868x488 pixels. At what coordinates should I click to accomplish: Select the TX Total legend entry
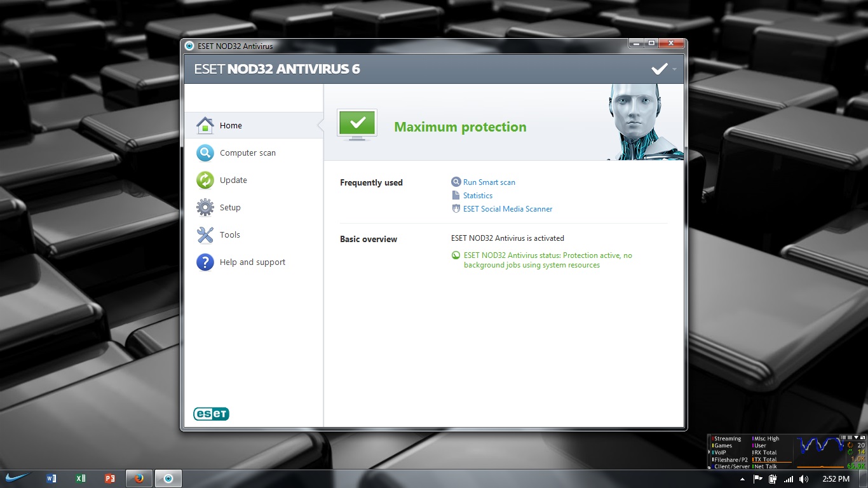point(764,459)
